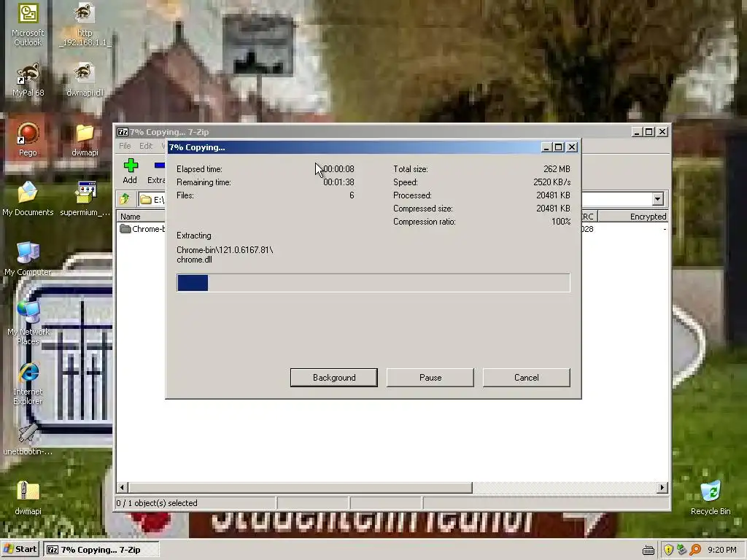Click the horizontal scrollbar right arrow
This screenshot has height=560, width=747.
(x=662, y=487)
